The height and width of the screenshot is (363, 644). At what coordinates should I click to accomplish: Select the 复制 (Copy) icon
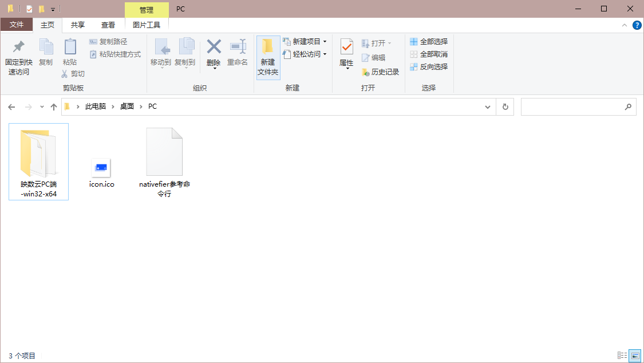[x=45, y=54]
